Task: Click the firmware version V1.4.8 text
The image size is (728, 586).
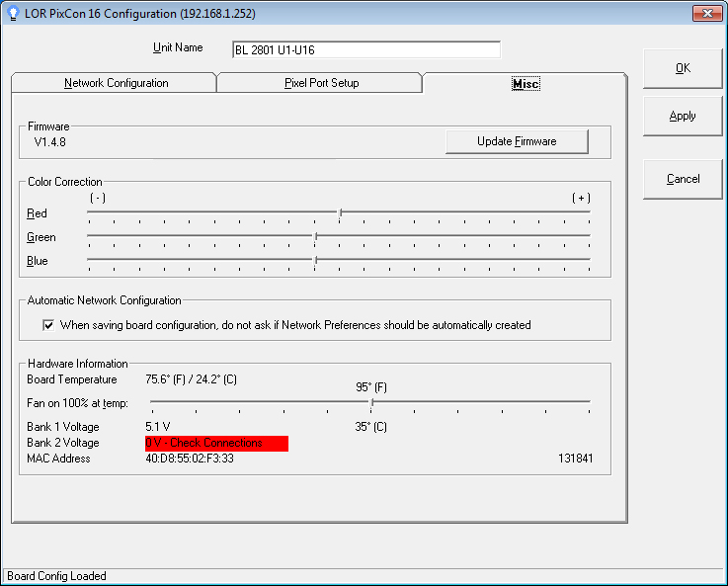Action: 50,142
